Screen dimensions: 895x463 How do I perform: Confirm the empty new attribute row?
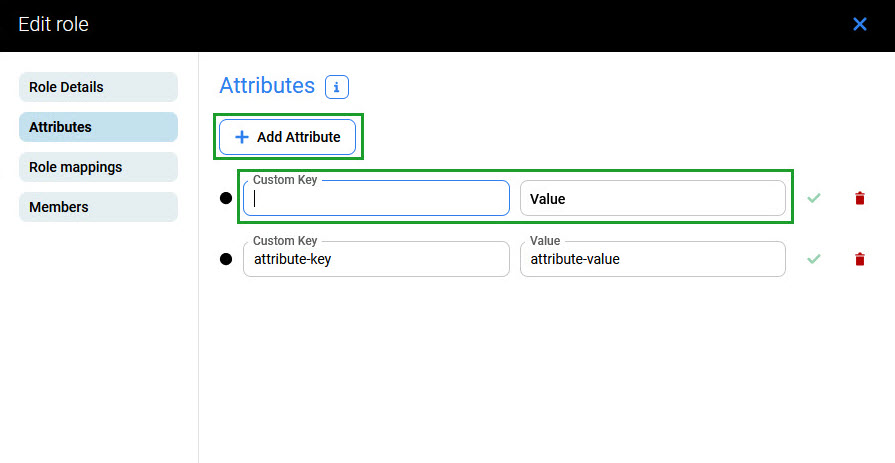[x=814, y=198]
